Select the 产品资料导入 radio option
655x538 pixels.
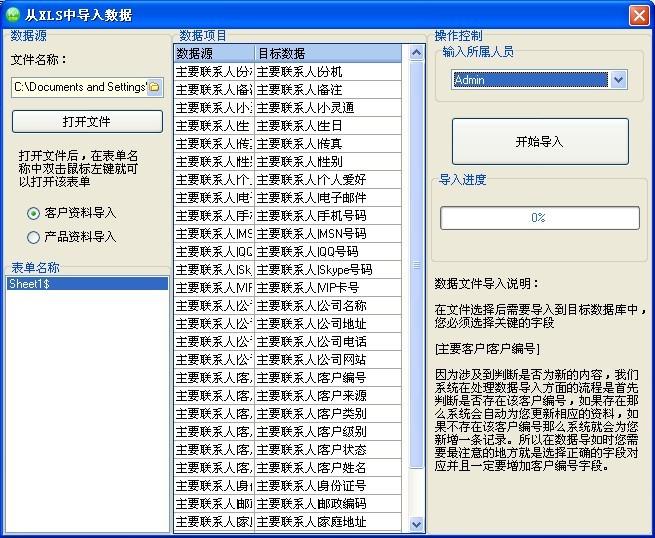click(34, 237)
